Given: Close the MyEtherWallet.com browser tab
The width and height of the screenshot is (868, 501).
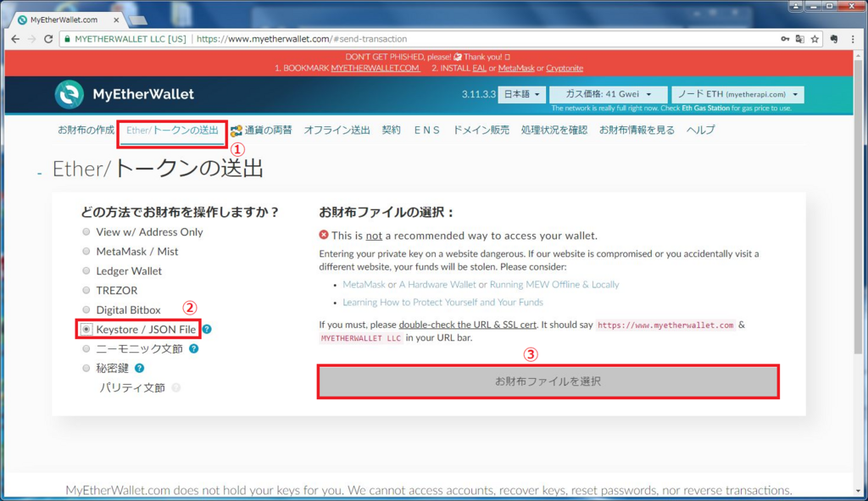Looking at the screenshot, I should coord(116,20).
